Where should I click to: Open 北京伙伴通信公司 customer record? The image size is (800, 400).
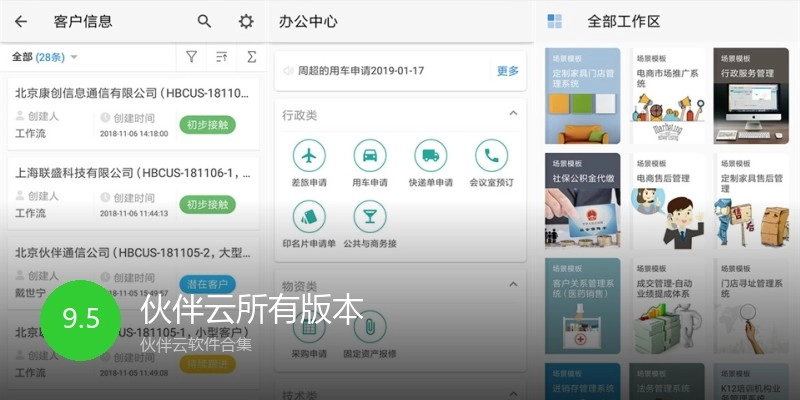tap(133, 273)
